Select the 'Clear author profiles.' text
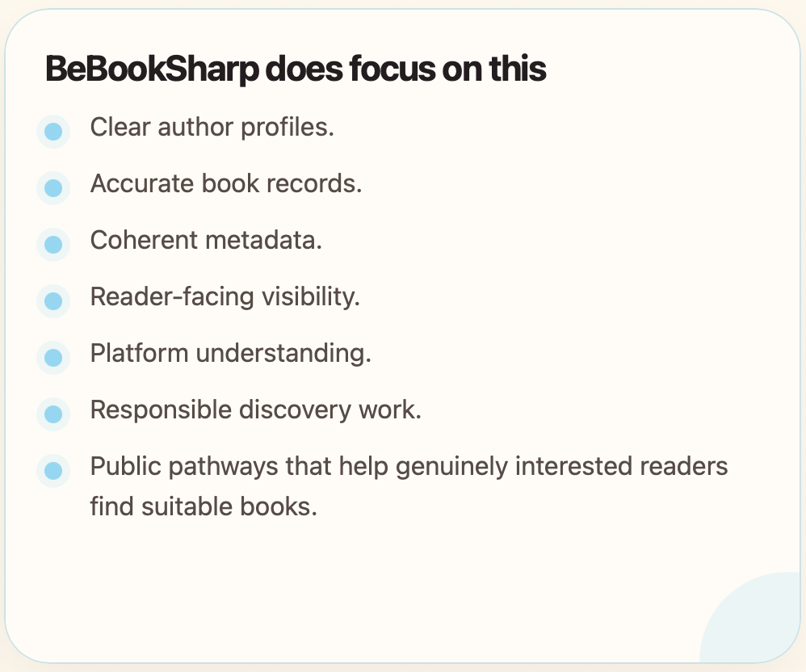Screen dimensions: 806x672 point(212,128)
